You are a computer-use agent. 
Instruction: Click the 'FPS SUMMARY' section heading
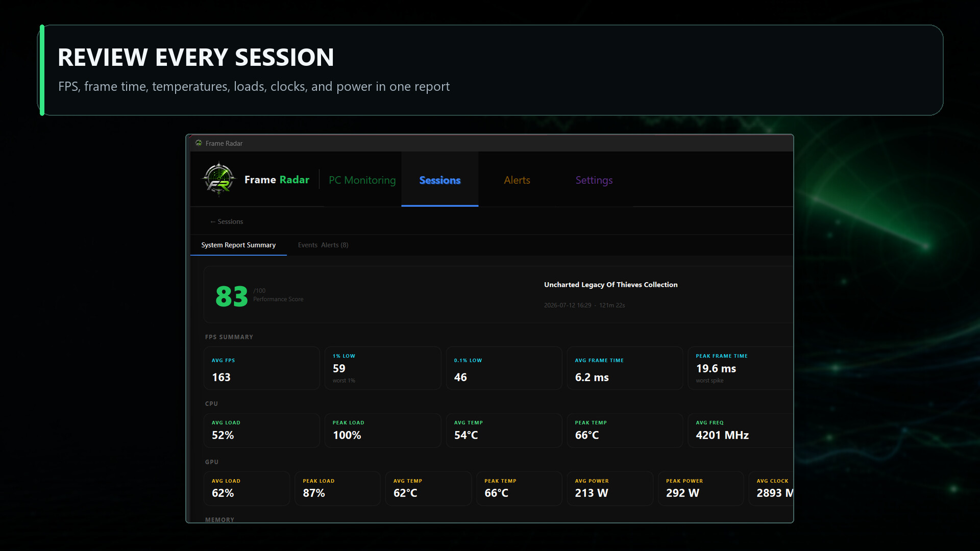(x=229, y=337)
